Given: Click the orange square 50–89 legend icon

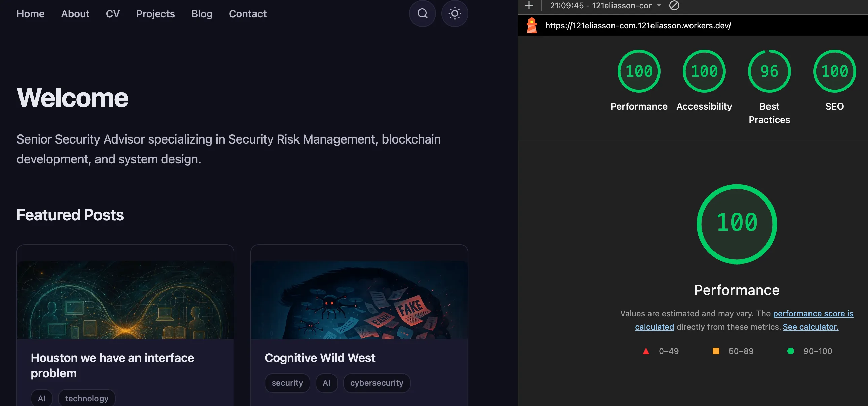Looking at the screenshot, I should pyautogui.click(x=716, y=351).
